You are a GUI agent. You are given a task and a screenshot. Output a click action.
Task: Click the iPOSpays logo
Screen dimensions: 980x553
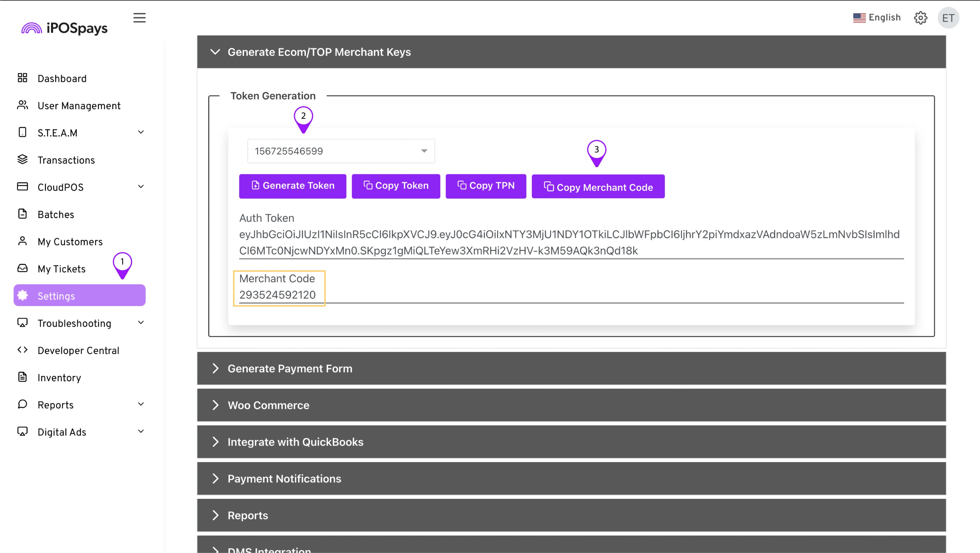[64, 28]
